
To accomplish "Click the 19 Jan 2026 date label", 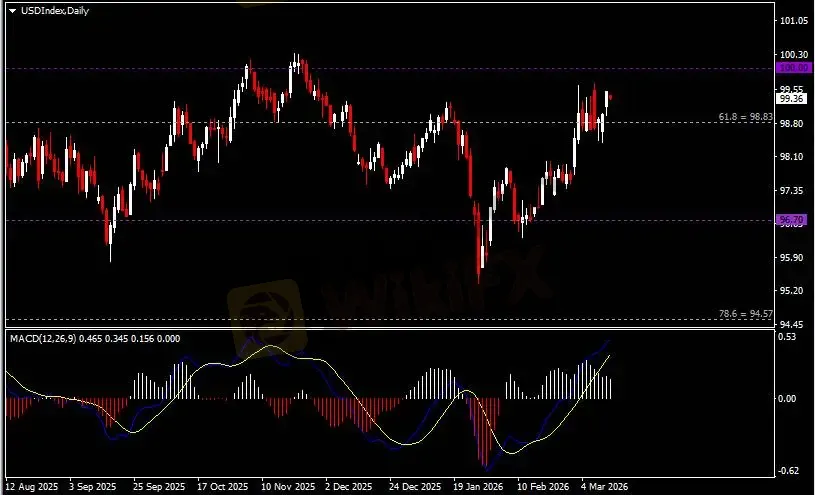I will tap(478, 487).
